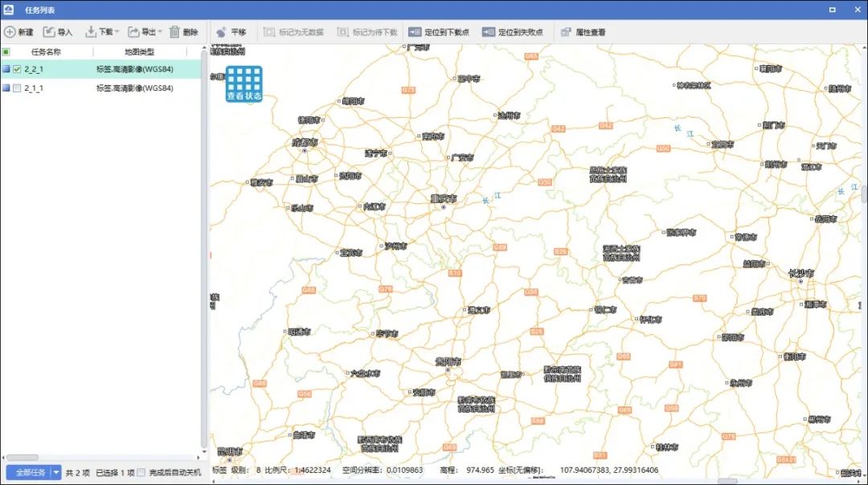Viewport: 868px width, 485px height.
Task: Click the 任务名称 column header
Action: coord(46,52)
